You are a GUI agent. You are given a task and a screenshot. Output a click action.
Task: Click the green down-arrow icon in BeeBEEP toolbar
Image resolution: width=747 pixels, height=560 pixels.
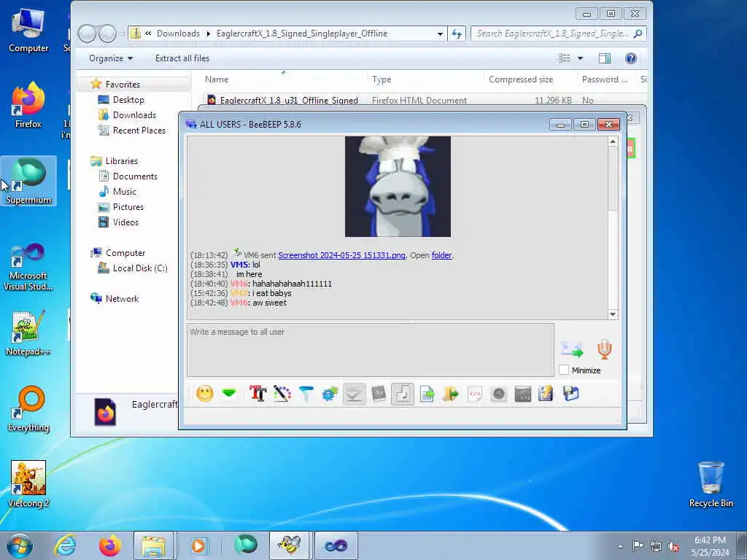pos(229,393)
